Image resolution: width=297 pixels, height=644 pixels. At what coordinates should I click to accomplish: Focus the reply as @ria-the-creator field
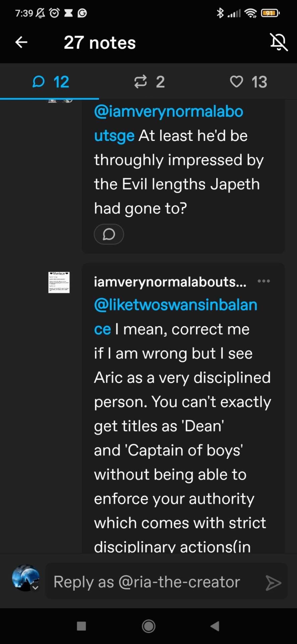pos(154,582)
